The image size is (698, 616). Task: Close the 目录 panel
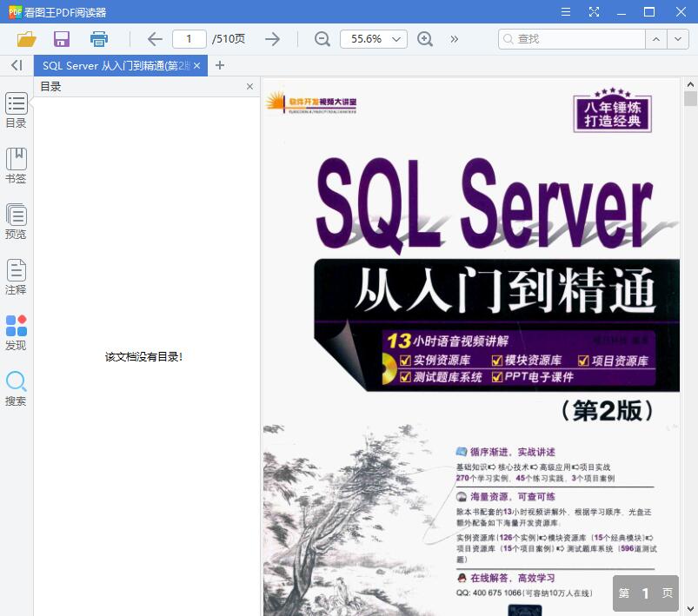tap(249, 86)
